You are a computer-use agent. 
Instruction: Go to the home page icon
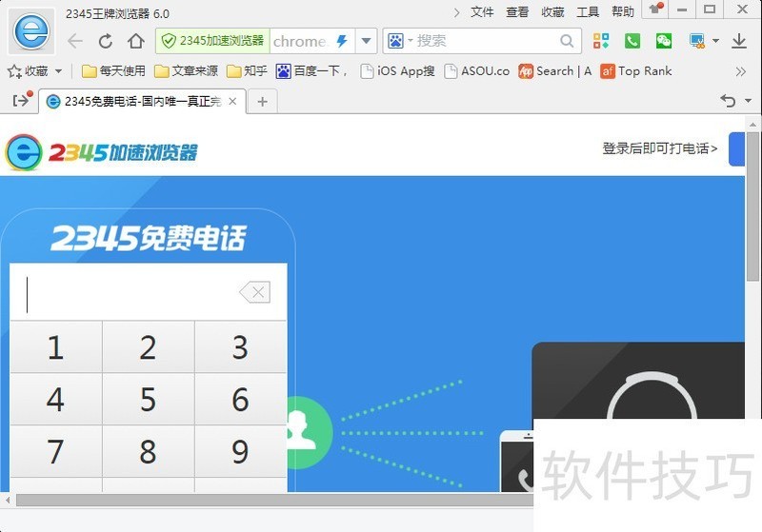pos(136,41)
